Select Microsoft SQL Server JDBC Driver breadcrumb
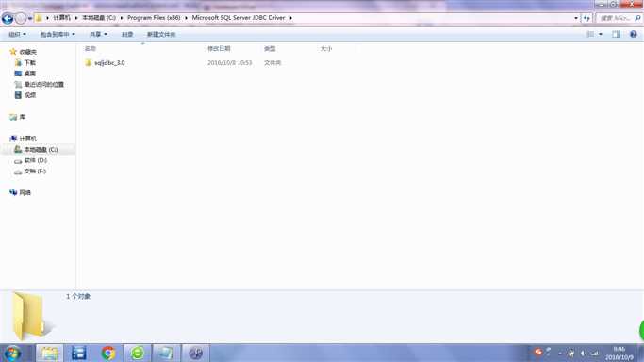644x362 pixels. [239, 18]
